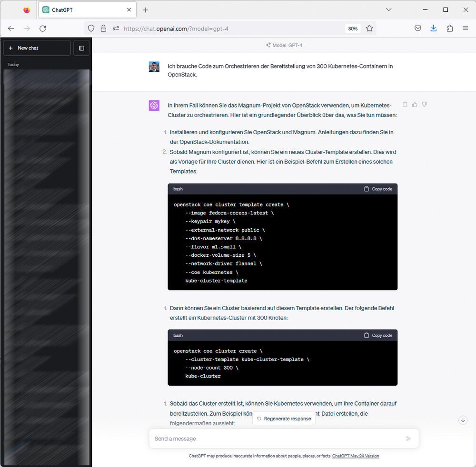Toggle the ChatGPT sidebar panel
This screenshot has height=467, width=476.
81,48
